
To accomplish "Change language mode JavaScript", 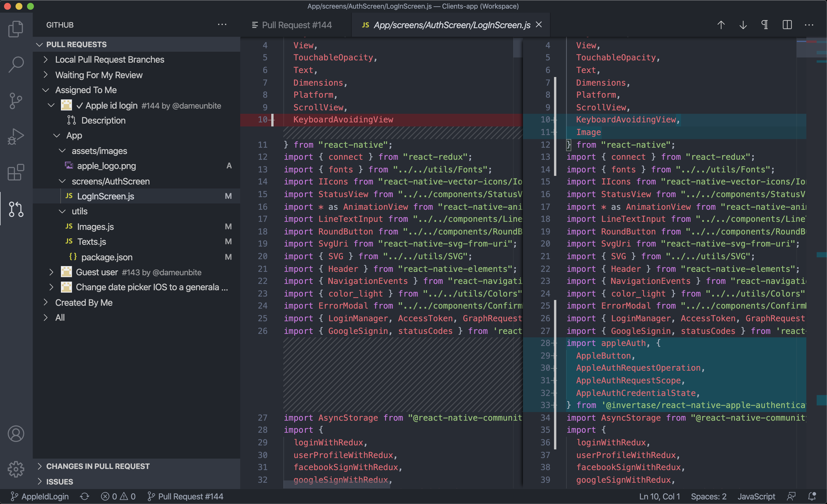I will [x=756, y=496].
